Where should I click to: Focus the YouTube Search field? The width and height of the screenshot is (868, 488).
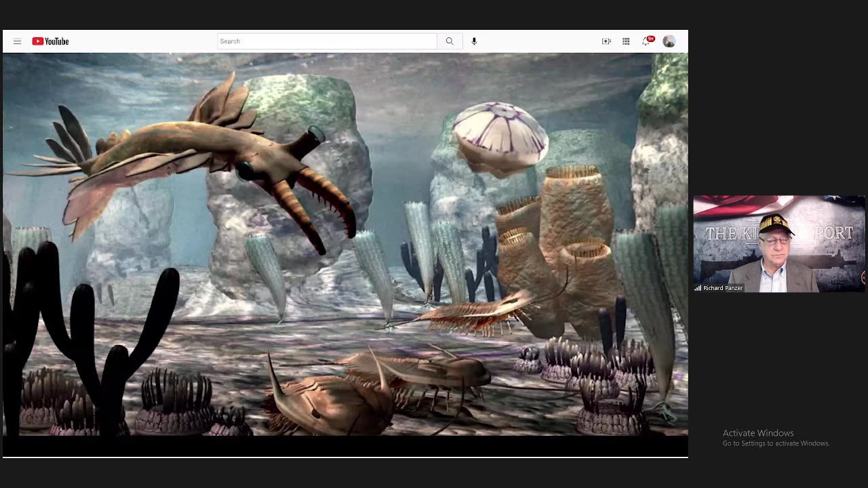point(327,41)
